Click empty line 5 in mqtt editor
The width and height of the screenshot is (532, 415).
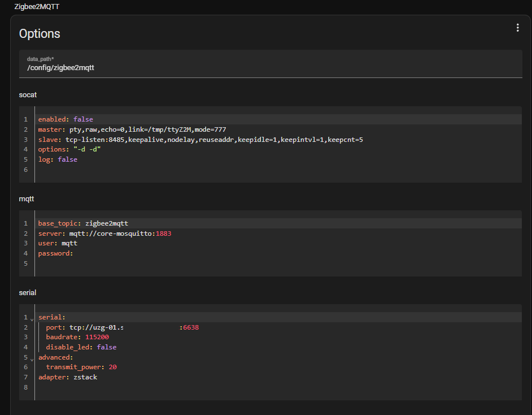[278, 263]
